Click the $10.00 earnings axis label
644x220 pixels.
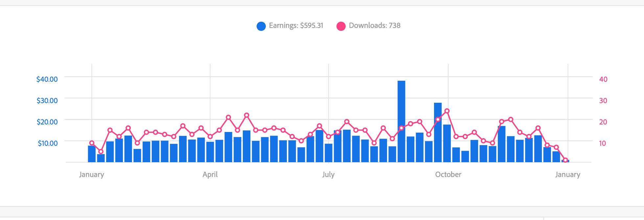click(x=48, y=143)
